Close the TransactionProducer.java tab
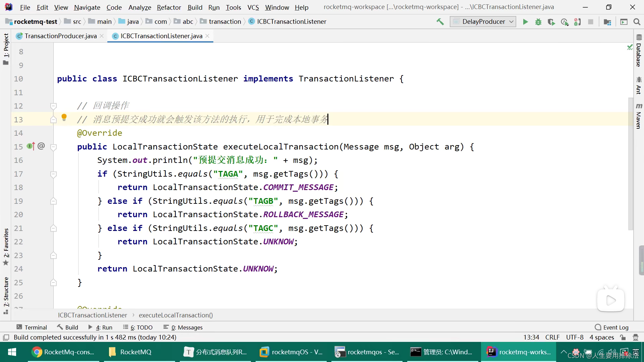 [102, 36]
